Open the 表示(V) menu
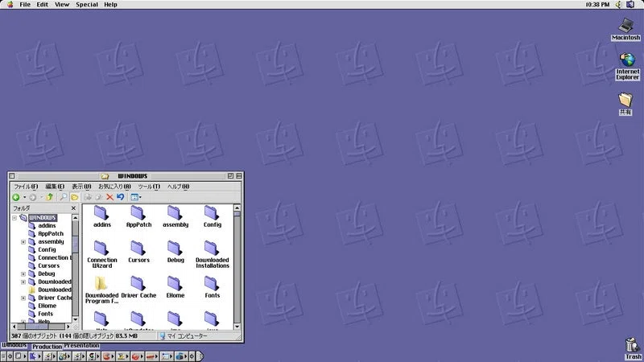This screenshot has height=362, width=644. point(81,187)
